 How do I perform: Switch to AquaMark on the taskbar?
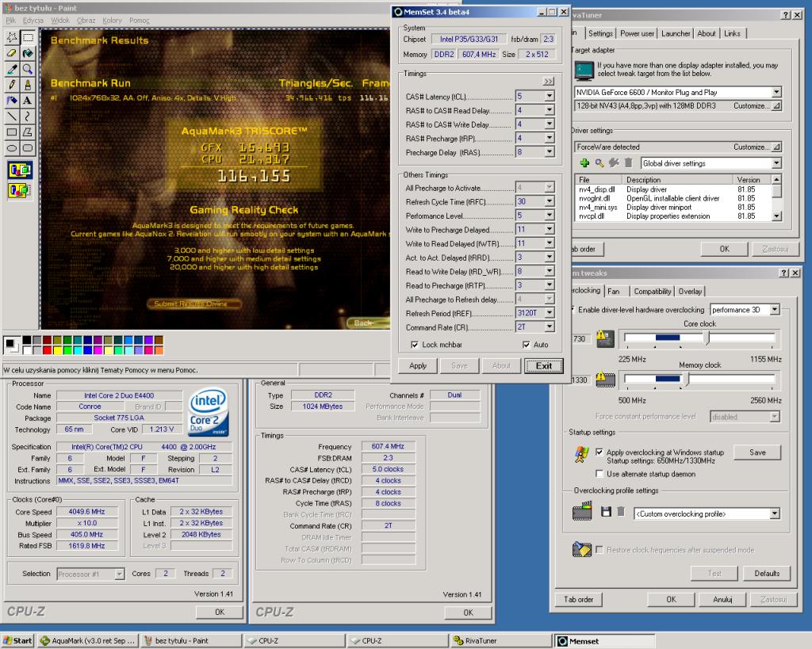[x=87, y=640]
